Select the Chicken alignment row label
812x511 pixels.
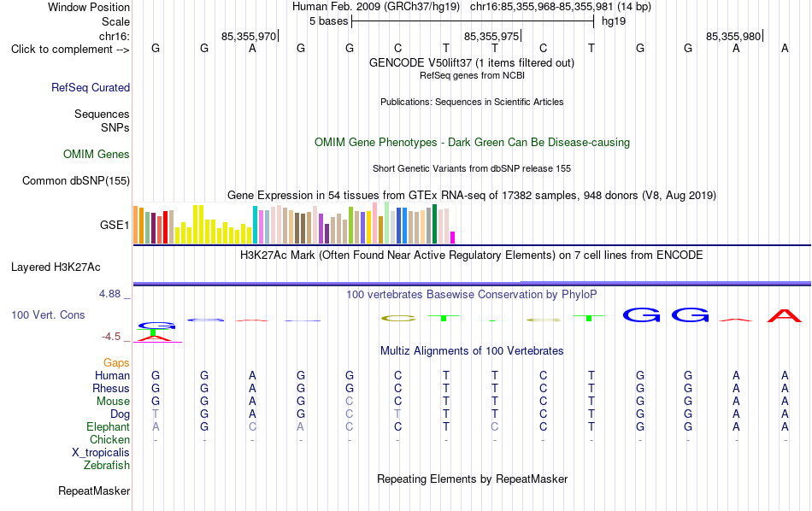(x=109, y=439)
